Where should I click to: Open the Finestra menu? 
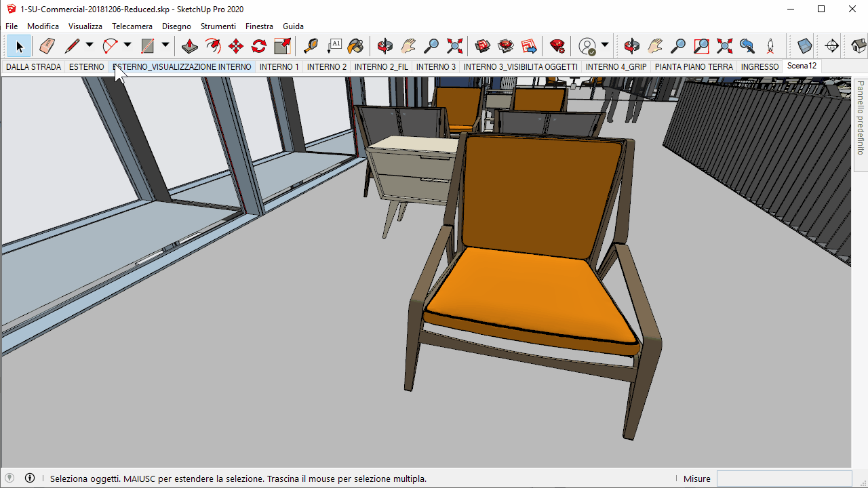tap(259, 26)
